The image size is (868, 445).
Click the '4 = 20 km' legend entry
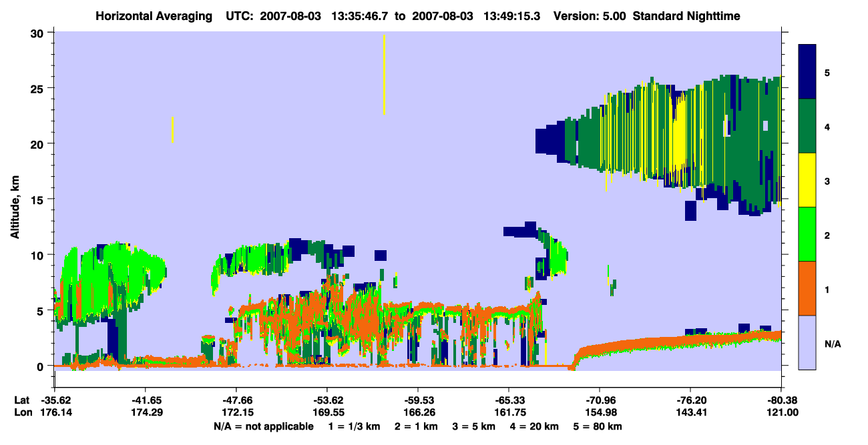[x=535, y=426]
